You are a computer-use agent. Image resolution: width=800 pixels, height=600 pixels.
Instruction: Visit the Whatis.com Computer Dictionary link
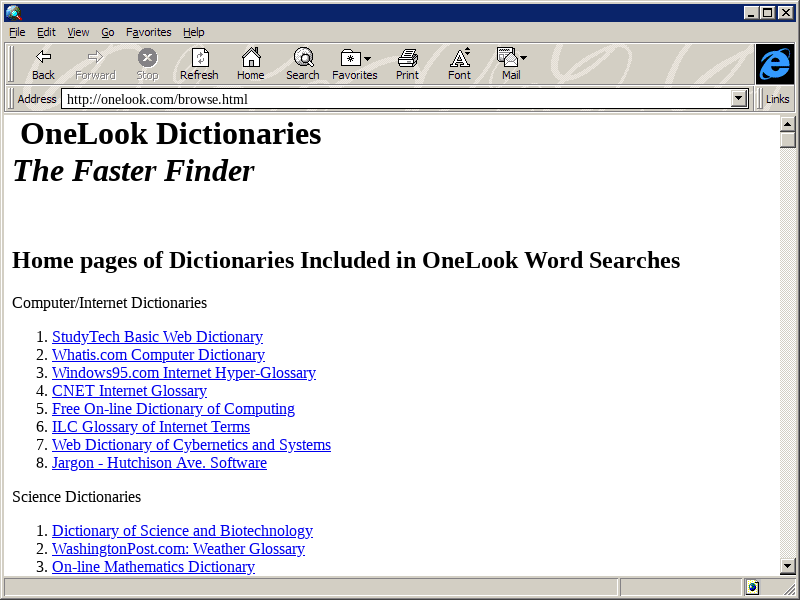158,354
